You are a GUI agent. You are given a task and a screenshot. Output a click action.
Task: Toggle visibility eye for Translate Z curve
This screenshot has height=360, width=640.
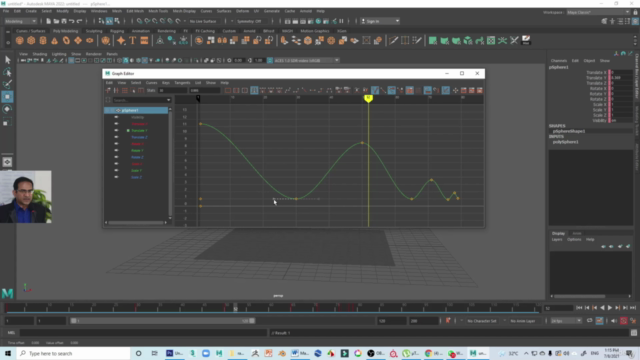(x=116, y=137)
